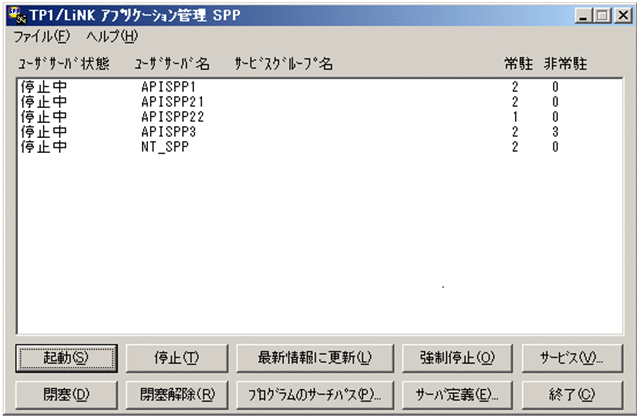Click the 閉塞(D) button

click(67, 395)
